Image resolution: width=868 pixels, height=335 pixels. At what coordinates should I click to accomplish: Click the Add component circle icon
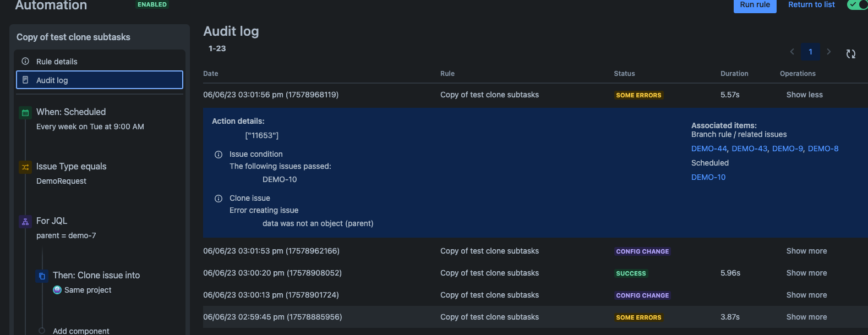click(42, 331)
